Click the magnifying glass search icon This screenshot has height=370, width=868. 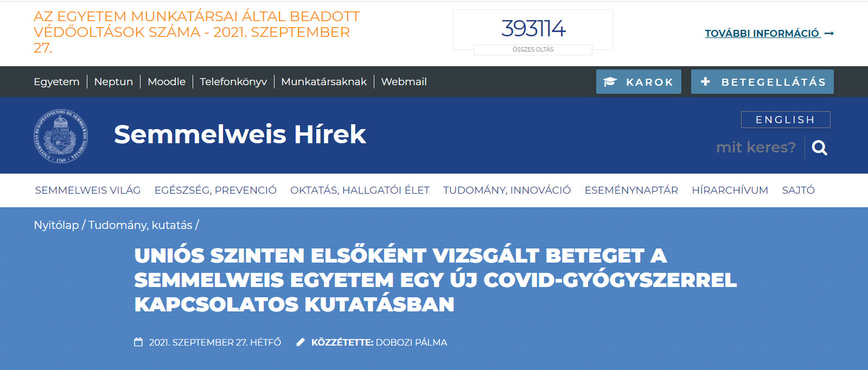click(819, 148)
